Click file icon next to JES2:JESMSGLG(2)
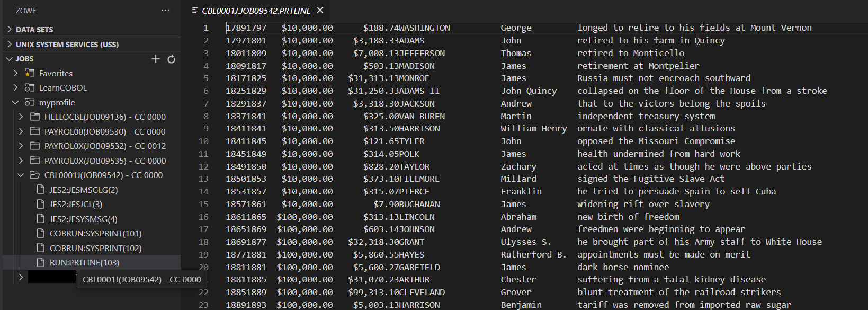Viewport: 868px width, 310px height. pyautogui.click(x=40, y=190)
